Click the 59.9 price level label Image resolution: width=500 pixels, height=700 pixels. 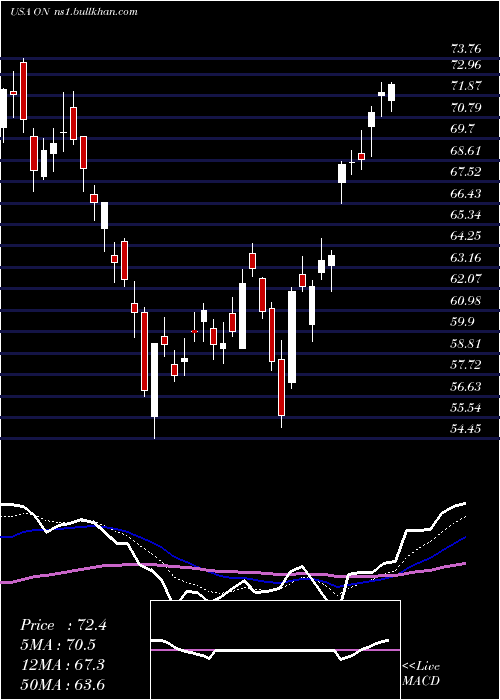pyautogui.click(x=463, y=322)
